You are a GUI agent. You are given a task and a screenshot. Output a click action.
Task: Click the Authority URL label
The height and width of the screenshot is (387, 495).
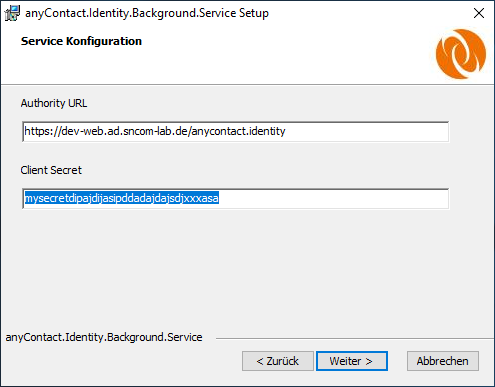[54, 103]
